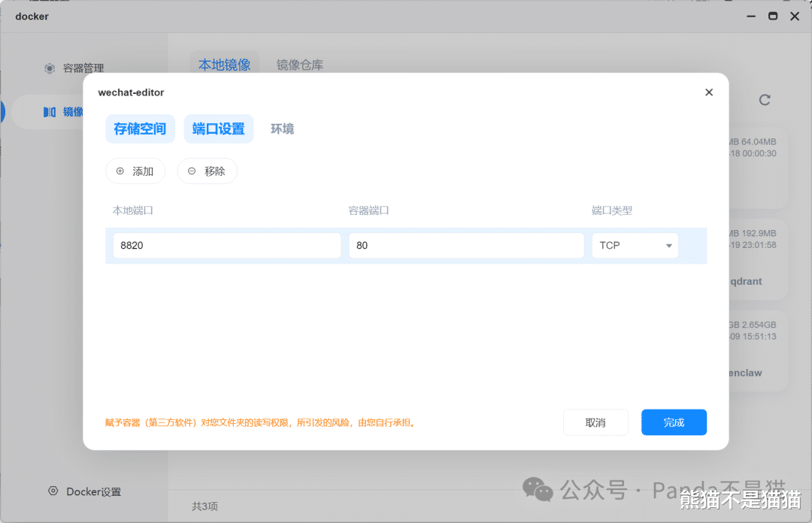Select the 本地镜像 tab

coord(225,65)
